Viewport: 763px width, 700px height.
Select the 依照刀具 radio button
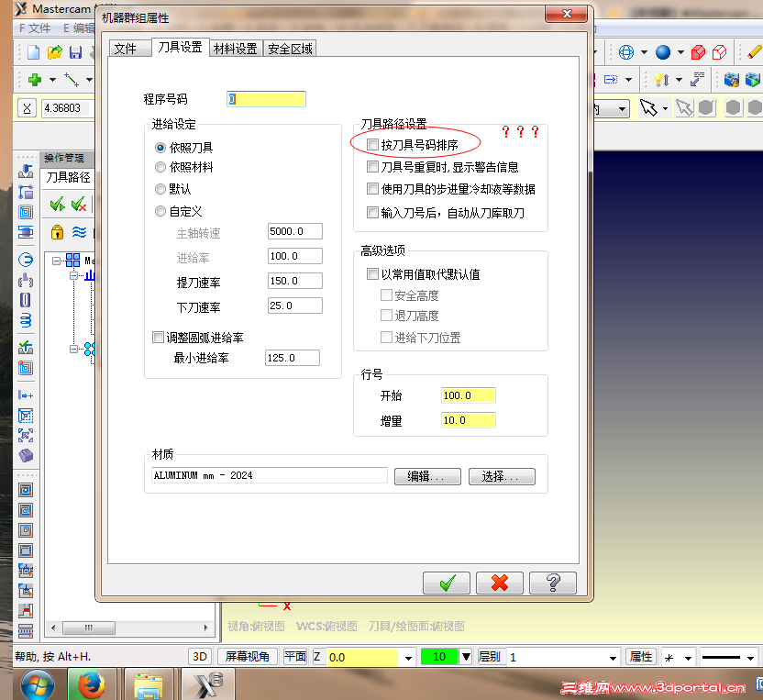[x=160, y=148]
